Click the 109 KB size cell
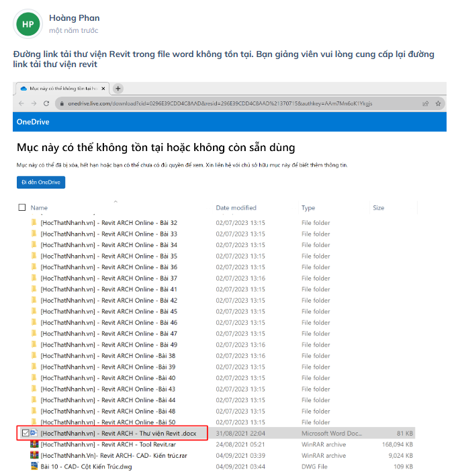 coord(404,467)
